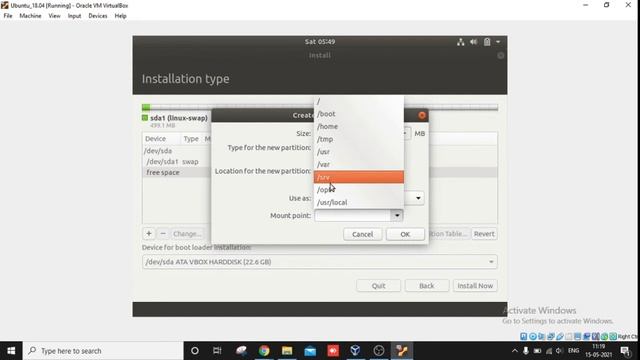Click the Windows speaker volume tray icon

(560, 351)
